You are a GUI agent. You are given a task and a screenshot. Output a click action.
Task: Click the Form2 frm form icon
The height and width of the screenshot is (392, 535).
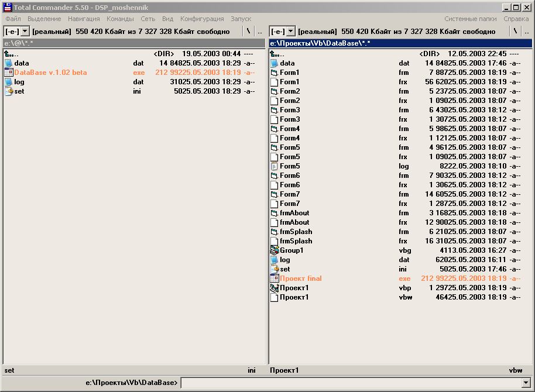274,91
